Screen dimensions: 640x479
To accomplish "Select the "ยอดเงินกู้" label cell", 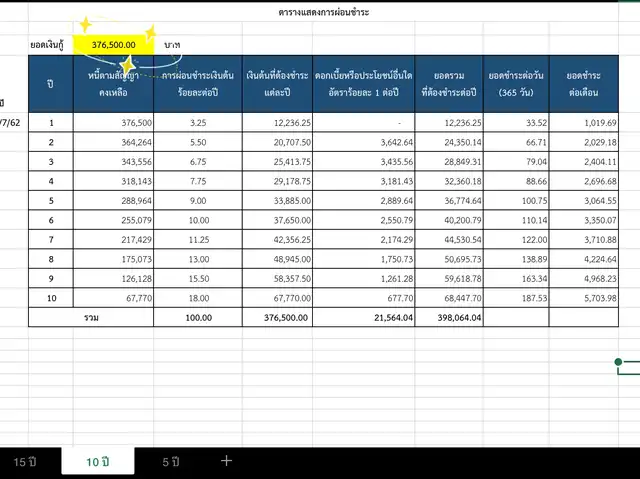I will 50,45.
